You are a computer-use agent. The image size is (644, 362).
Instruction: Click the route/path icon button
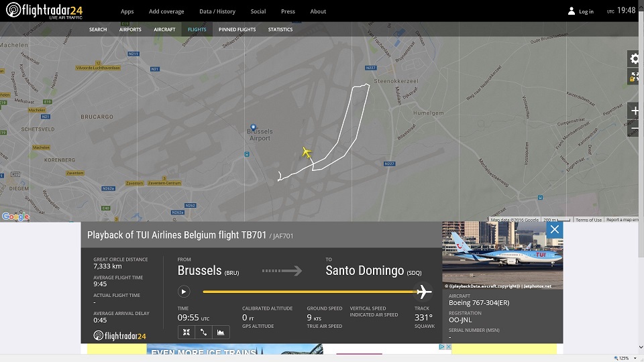coord(204,332)
